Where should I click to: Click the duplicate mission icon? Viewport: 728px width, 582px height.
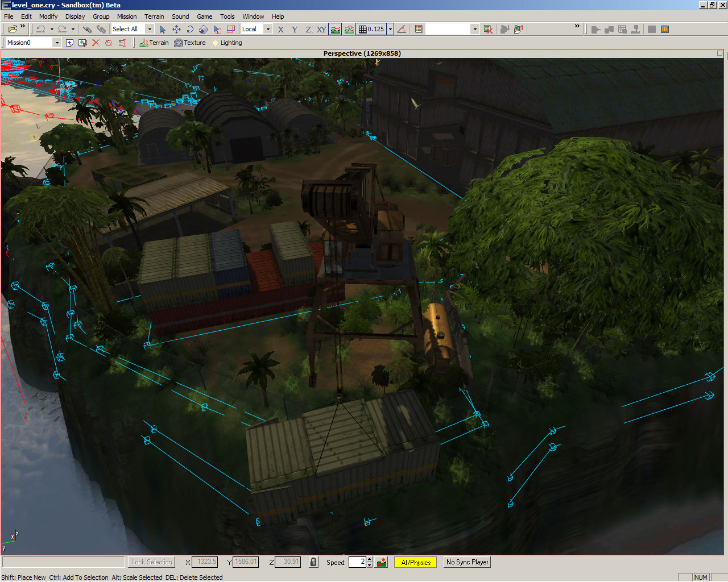pyautogui.click(x=82, y=43)
